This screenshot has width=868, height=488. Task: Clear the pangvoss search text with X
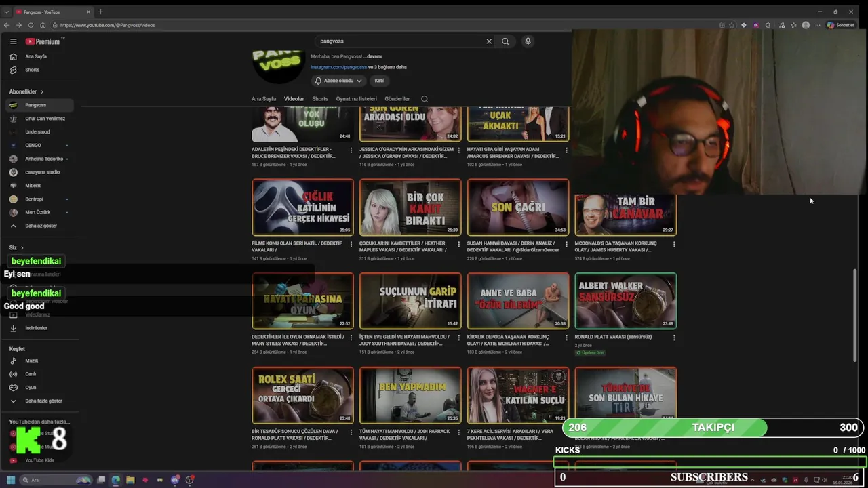[489, 41]
